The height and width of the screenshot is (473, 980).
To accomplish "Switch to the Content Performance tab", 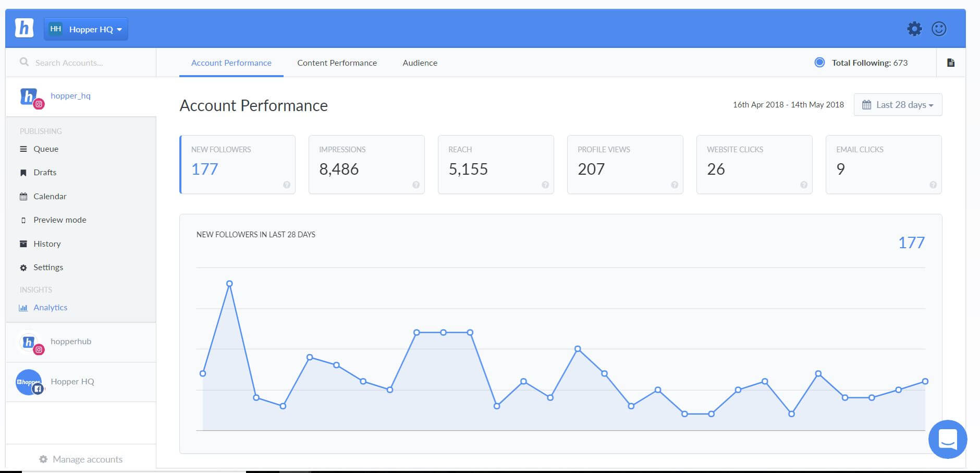I will pyautogui.click(x=337, y=63).
